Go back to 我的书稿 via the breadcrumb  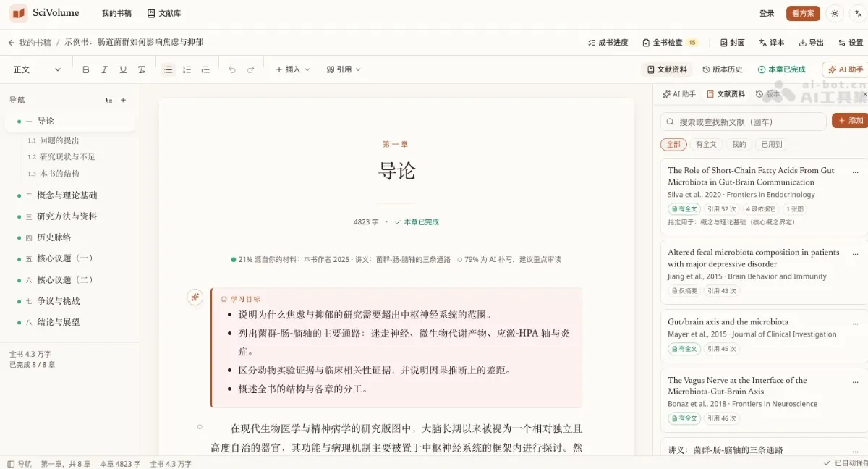(x=30, y=43)
